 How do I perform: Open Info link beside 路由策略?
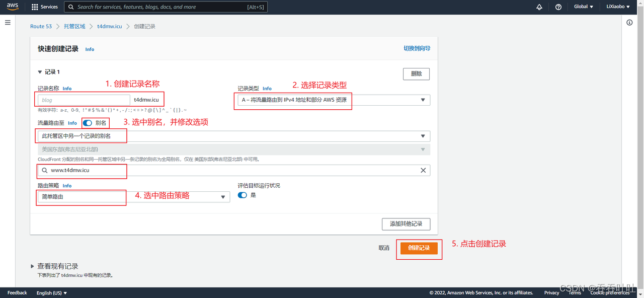pos(67,186)
